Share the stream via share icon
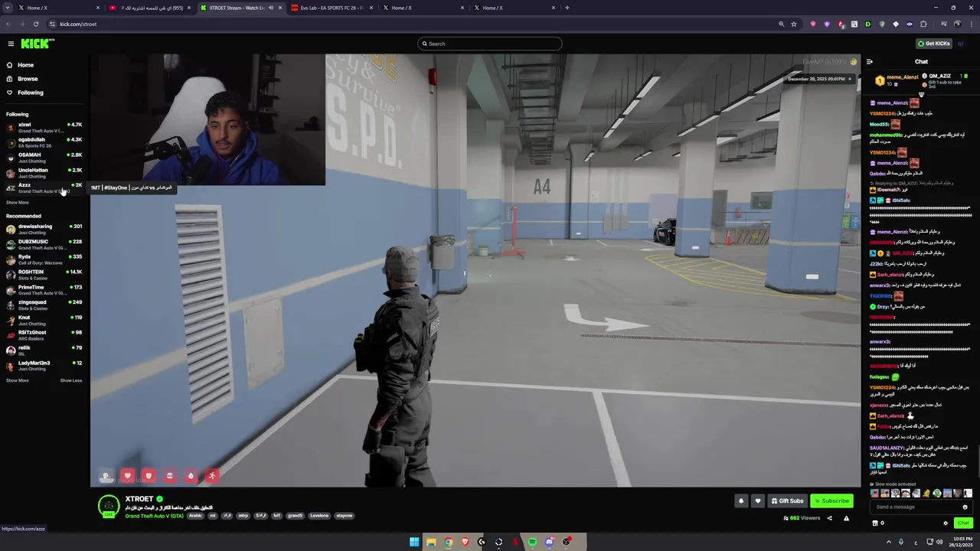Viewport: 980px width, 551px height. [x=829, y=518]
